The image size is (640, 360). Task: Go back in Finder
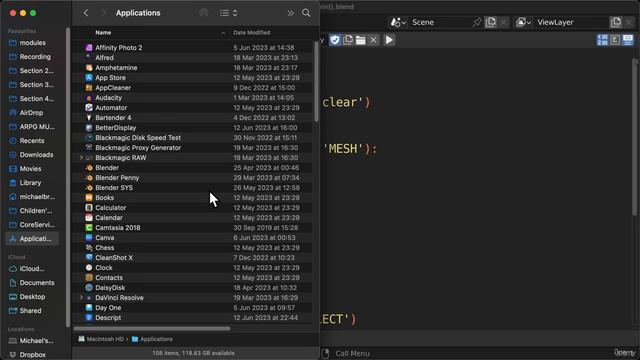point(86,13)
